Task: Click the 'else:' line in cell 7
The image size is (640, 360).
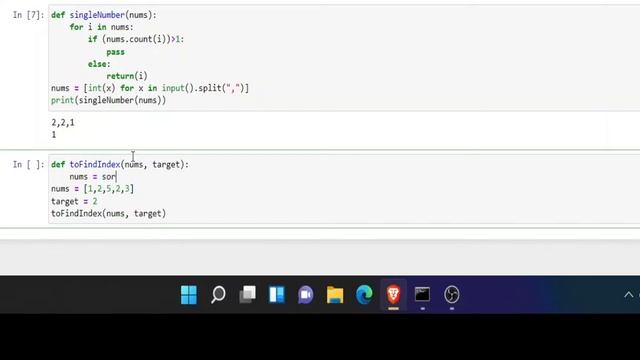Action: (99, 64)
